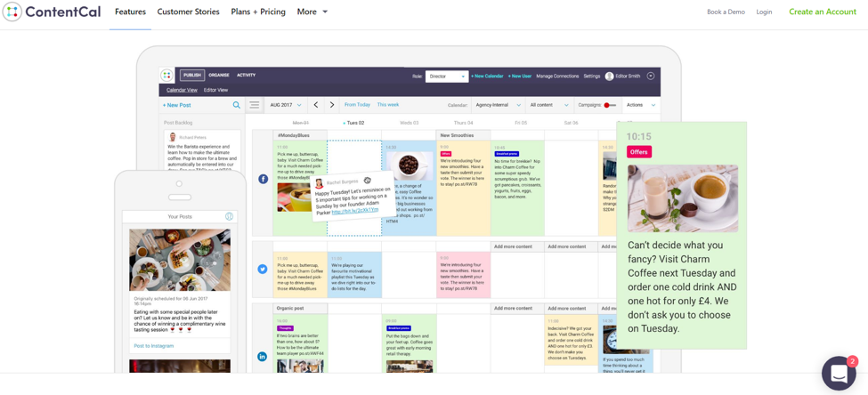Click the info icon beside Your Posts
The image size is (868, 395).
pyautogui.click(x=229, y=216)
